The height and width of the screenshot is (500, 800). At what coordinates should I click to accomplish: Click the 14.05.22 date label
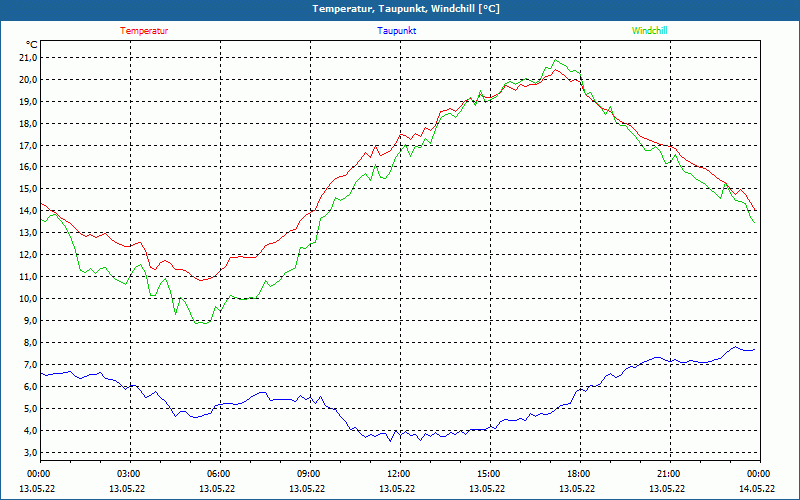pyautogui.click(x=757, y=488)
